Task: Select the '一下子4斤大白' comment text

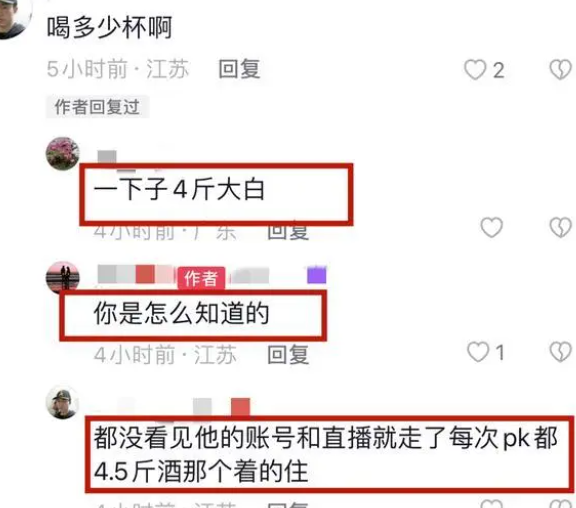Action: click(179, 190)
